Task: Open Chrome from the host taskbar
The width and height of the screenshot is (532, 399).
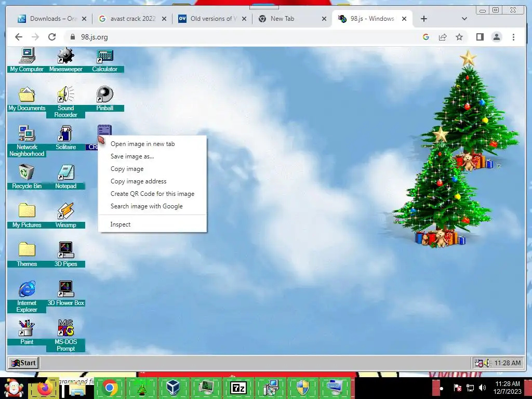Action: [x=110, y=388]
